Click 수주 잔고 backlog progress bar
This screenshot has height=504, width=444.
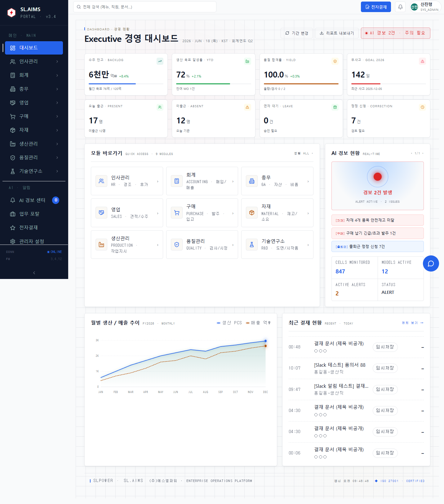[x=126, y=84]
